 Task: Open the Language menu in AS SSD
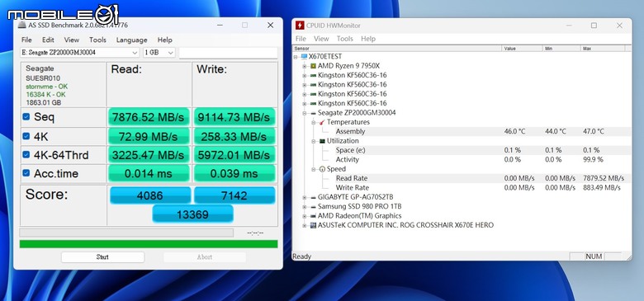[131, 40]
